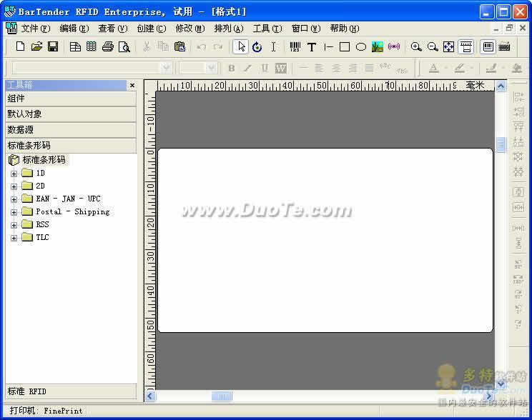Image resolution: width=532 pixels, height=420 pixels.
Task: Open the 文件(F) menu
Action: click(35, 29)
